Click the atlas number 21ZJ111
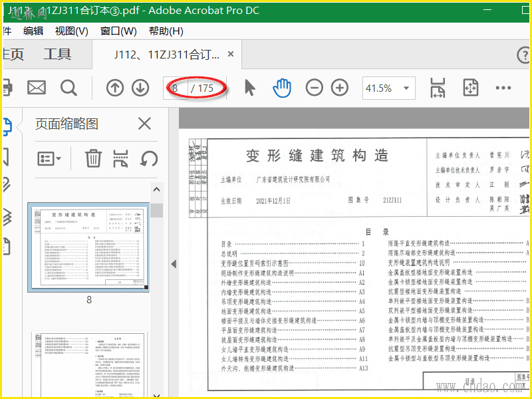 coord(392,200)
